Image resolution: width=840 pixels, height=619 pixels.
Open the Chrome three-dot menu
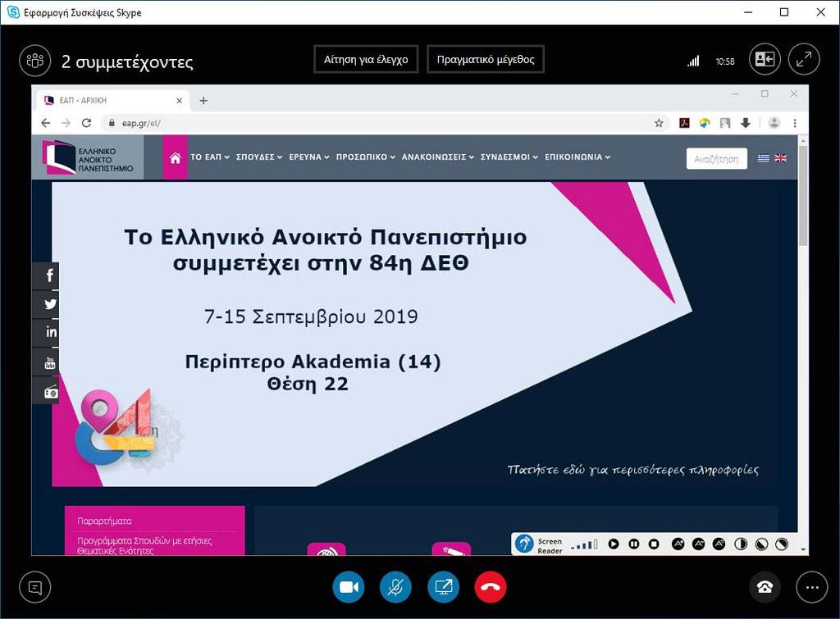pyautogui.click(x=795, y=123)
